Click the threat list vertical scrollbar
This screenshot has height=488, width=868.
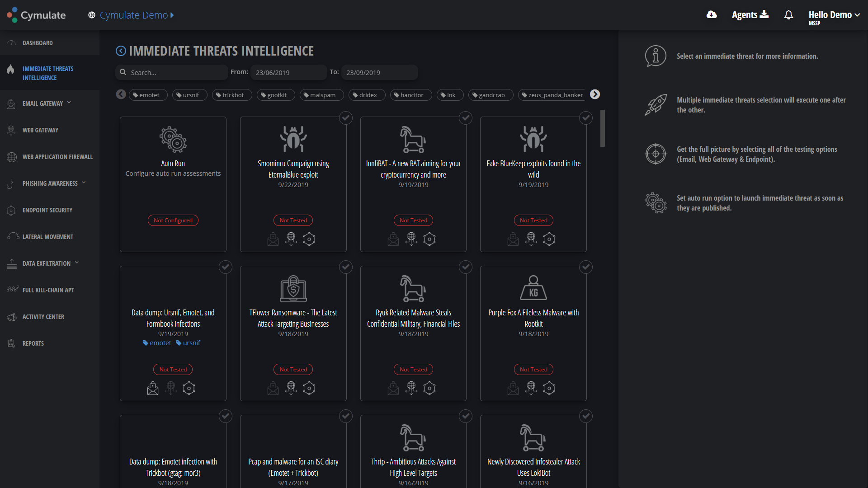click(x=603, y=128)
